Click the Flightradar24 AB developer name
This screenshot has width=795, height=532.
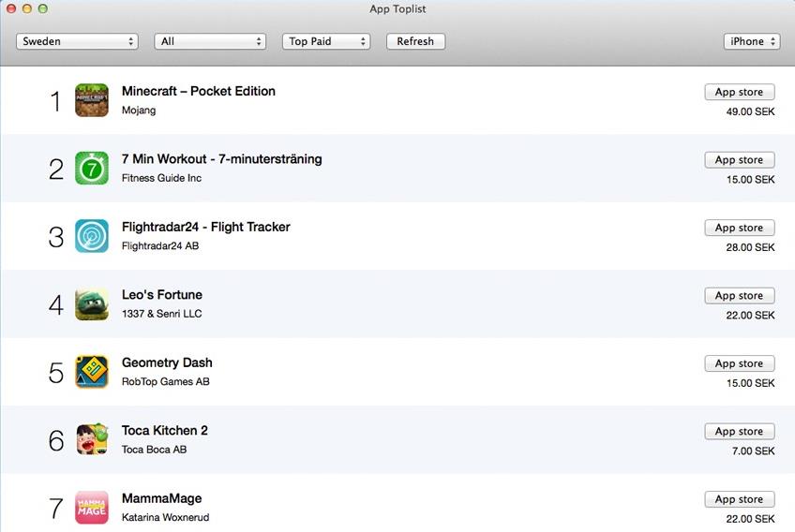(160, 245)
